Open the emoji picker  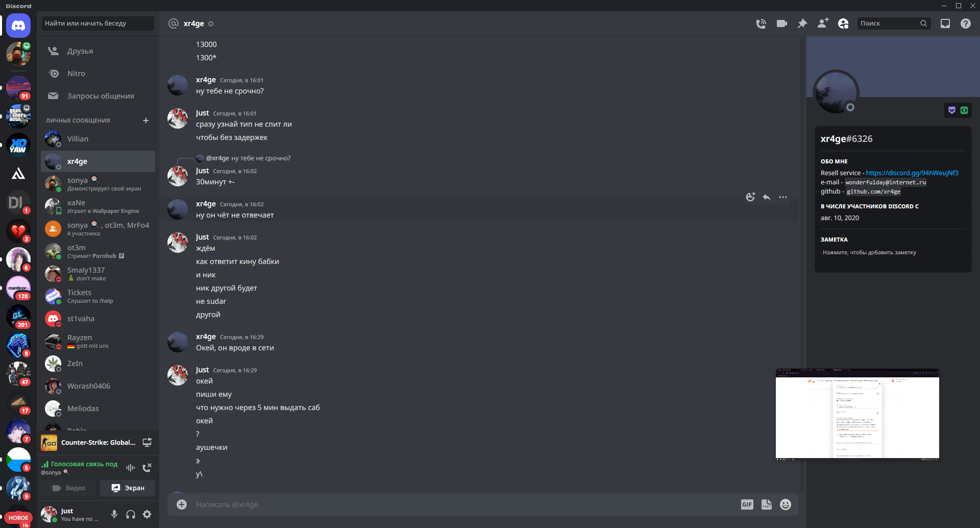point(786,505)
